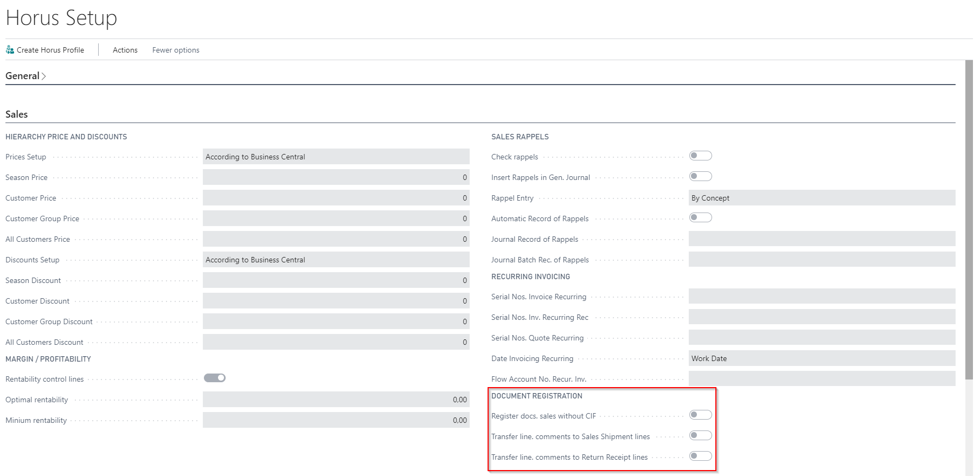Click the All Customers Discount field
Screen dimensions: 980x476
(x=336, y=342)
